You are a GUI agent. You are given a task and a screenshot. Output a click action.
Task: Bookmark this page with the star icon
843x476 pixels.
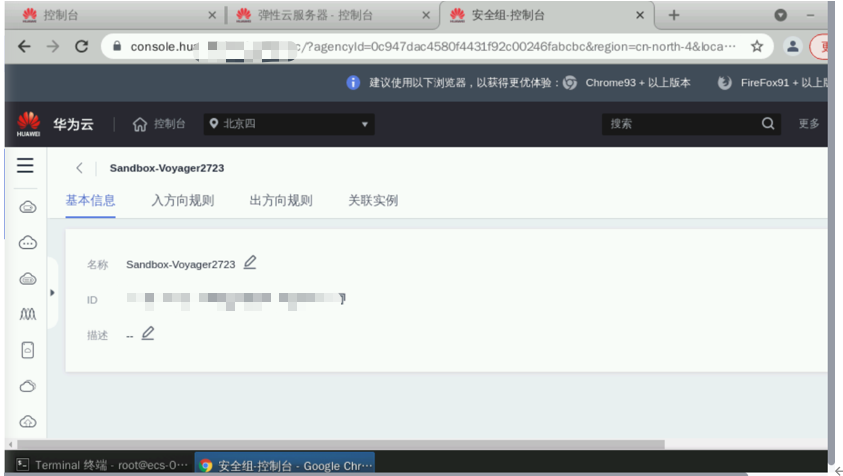(757, 46)
